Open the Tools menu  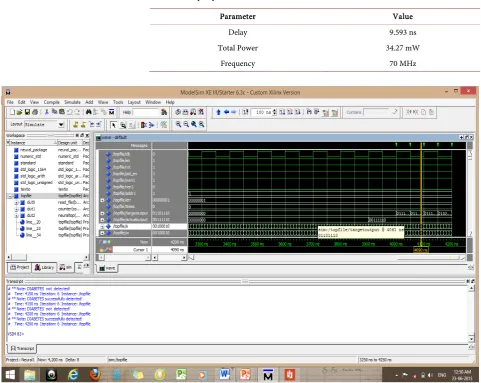click(118, 102)
